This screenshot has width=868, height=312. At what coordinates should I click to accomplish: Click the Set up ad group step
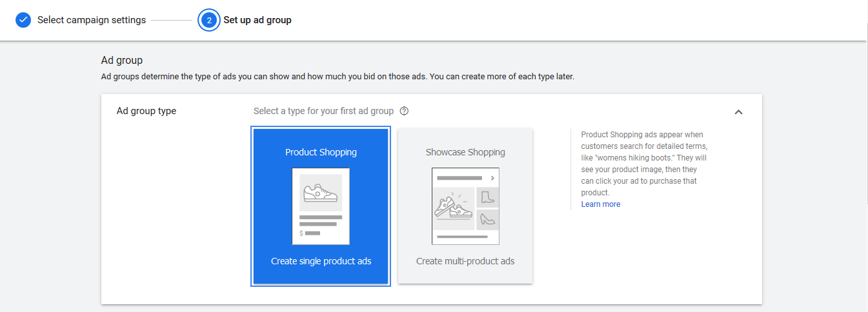(x=257, y=20)
